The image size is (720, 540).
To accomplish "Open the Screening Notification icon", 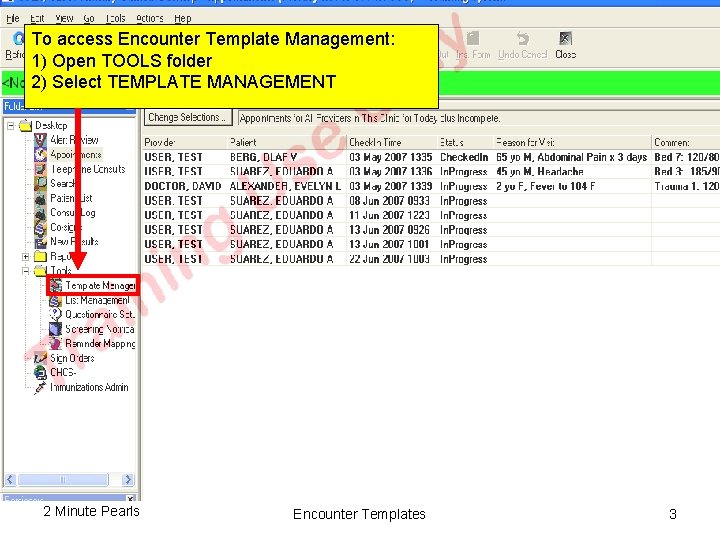I will tap(56, 329).
